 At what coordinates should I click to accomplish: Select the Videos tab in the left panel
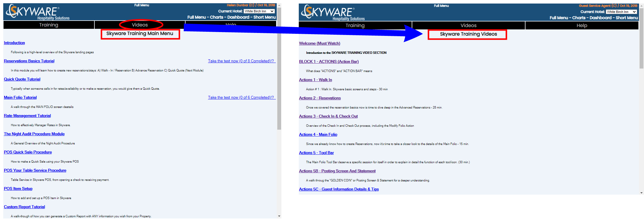point(140,25)
